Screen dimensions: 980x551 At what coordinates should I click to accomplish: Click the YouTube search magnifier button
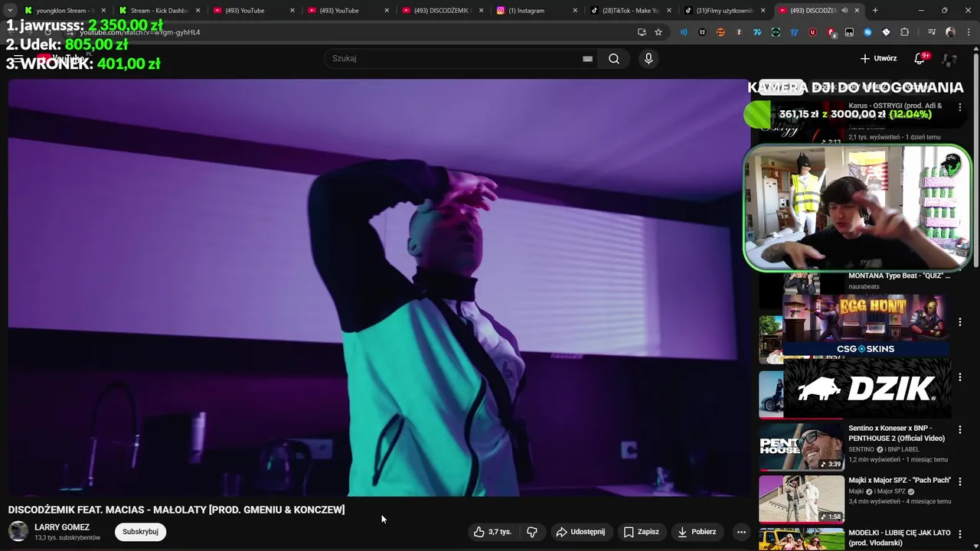614,59
